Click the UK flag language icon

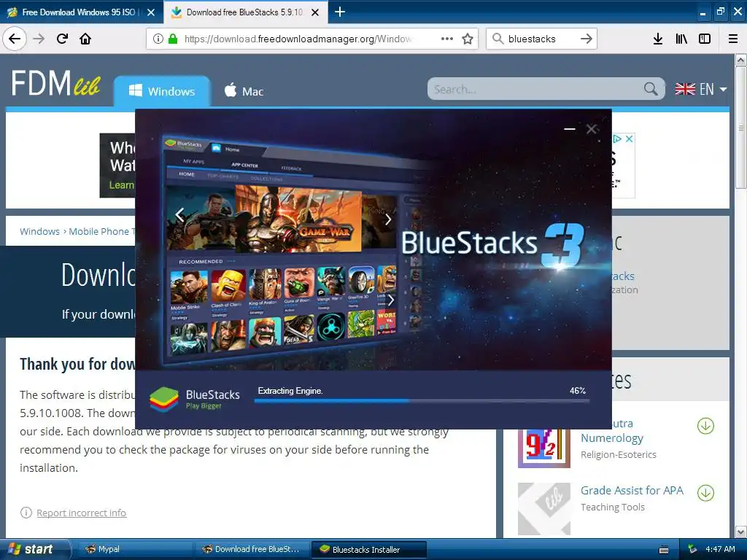(685, 89)
